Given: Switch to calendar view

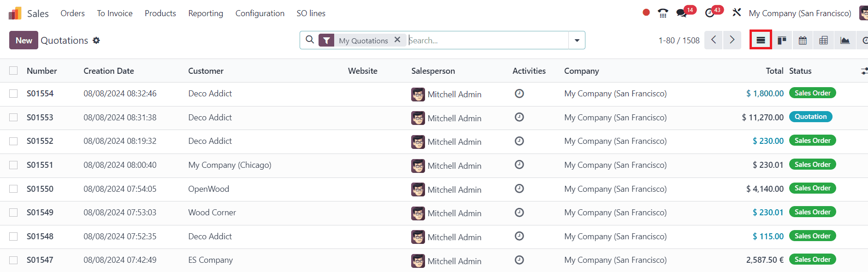Looking at the screenshot, I should 803,41.
